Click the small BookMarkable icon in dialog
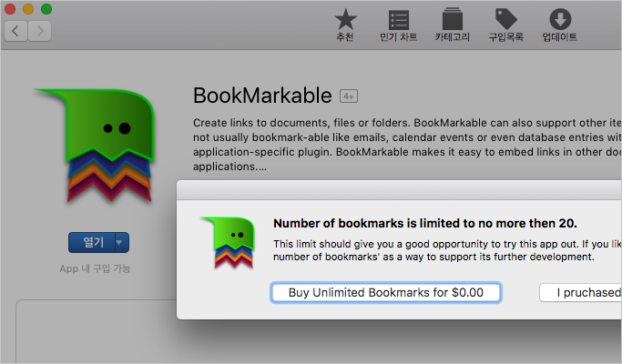Viewport: 622px width, 364px height. coord(229,242)
